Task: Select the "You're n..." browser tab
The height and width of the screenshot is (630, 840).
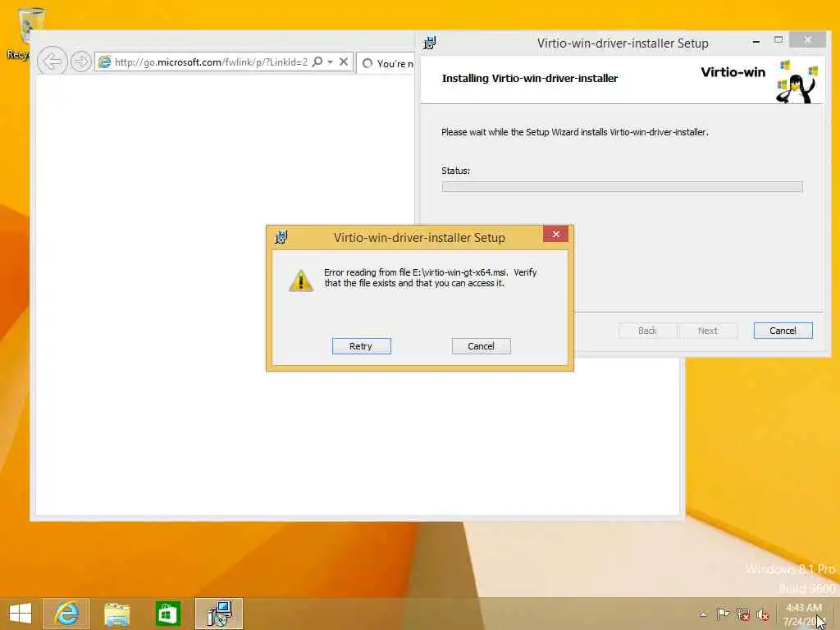Action: (386, 63)
